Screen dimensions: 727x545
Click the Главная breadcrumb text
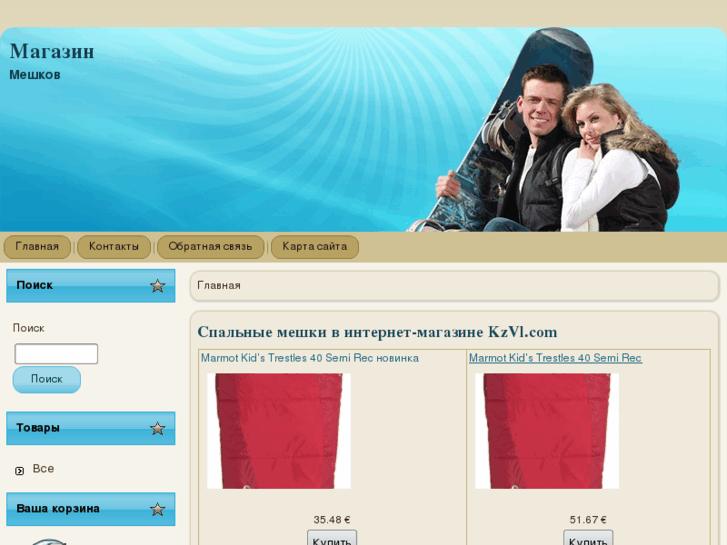[x=219, y=286]
